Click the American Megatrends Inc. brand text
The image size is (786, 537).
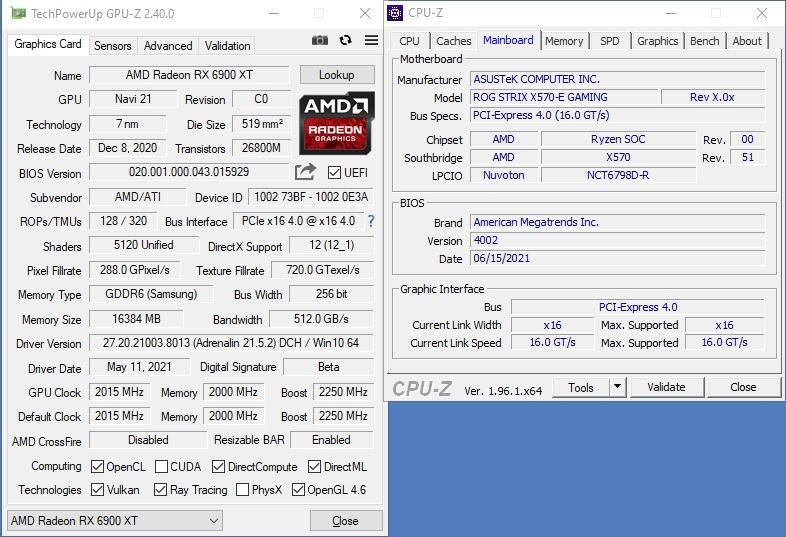(536, 222)
